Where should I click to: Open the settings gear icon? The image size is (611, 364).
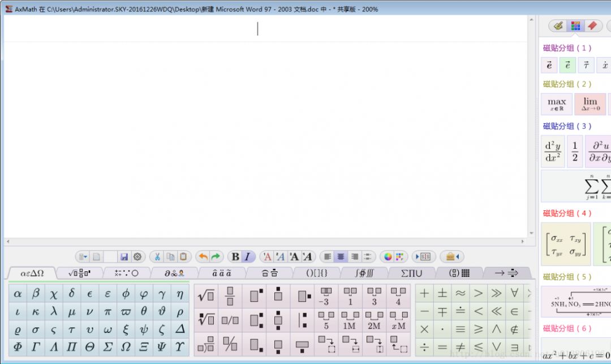[x=137, y=257]
